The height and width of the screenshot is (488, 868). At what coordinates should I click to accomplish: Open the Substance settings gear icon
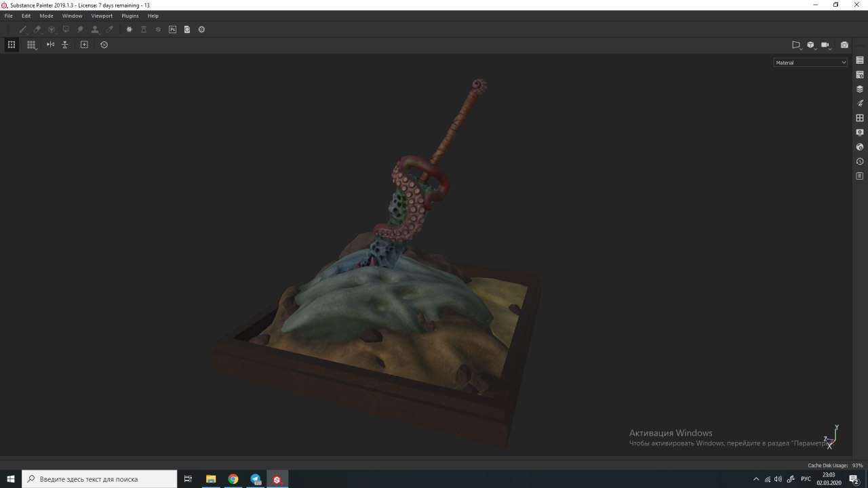201,29
